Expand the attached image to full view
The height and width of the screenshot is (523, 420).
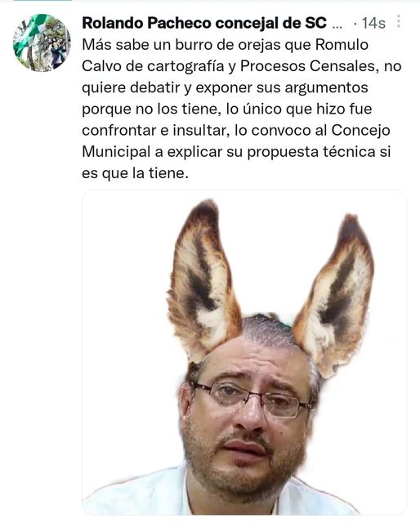pyautogui.click(x=244, y=352)
